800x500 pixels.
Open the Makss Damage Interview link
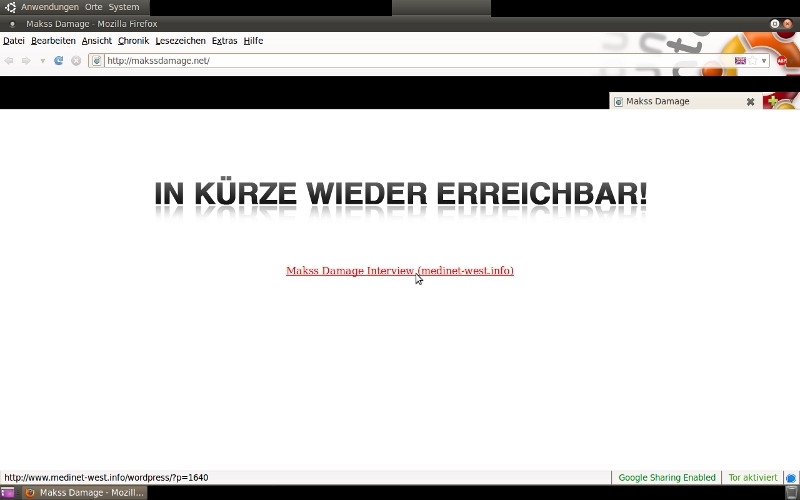pos(399,270)
